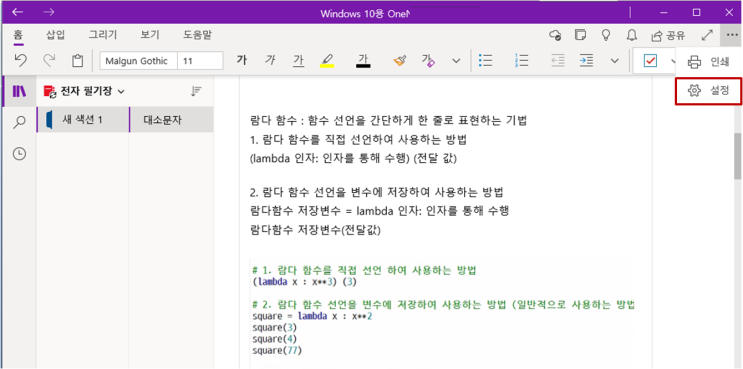Apply bold formatting (bold 가)

242,61
